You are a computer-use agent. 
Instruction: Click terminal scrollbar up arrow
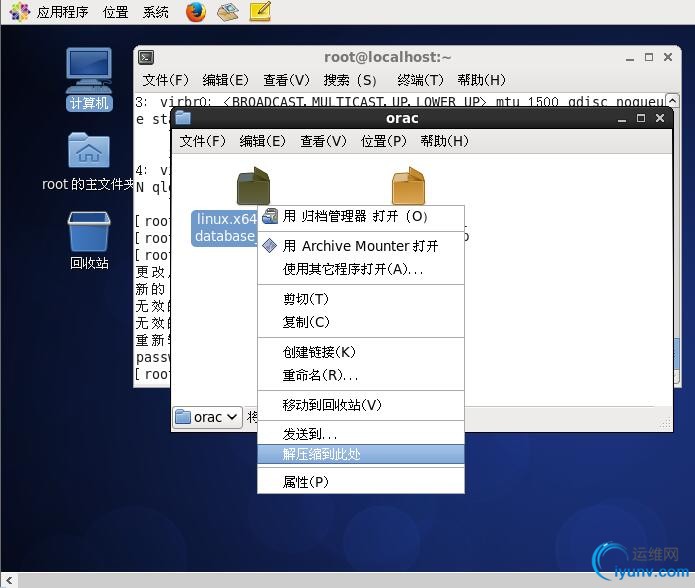point(672,101)
